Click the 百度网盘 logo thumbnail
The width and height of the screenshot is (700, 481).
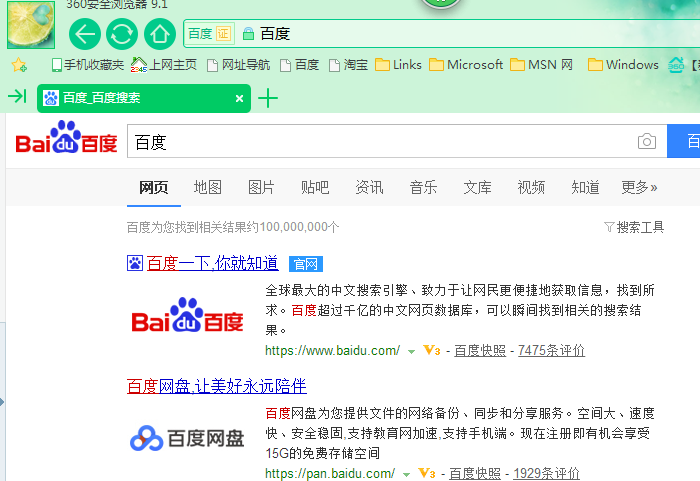point(188,438)
